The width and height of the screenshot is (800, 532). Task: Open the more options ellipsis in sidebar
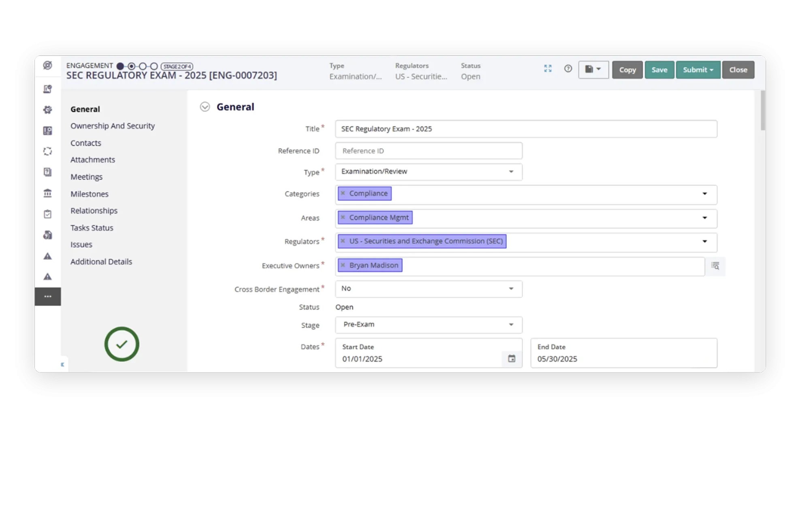[47, 297]
